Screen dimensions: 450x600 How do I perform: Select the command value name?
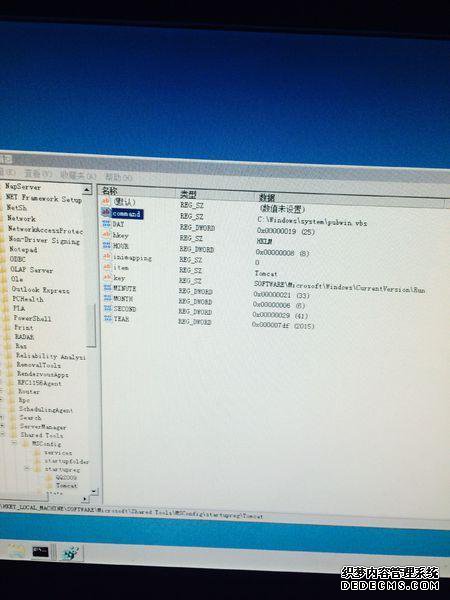tap(127, 214)
